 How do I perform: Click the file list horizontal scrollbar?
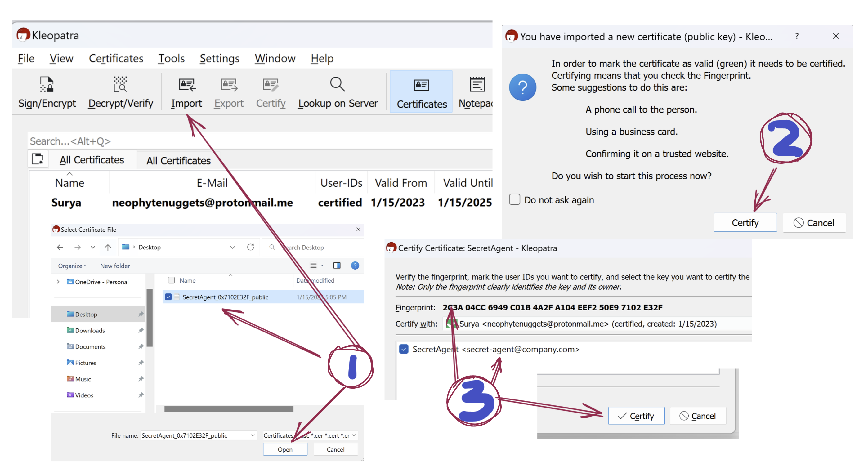[229, 409]
